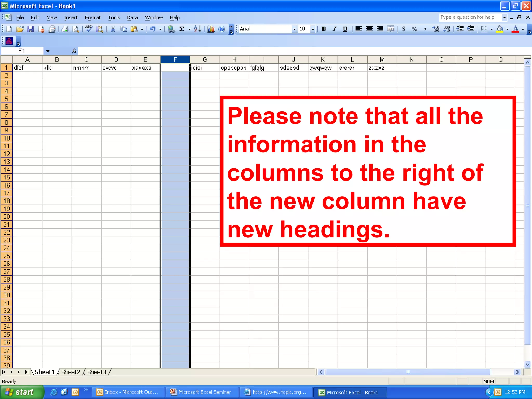Toggle align left

coord(358,29)
